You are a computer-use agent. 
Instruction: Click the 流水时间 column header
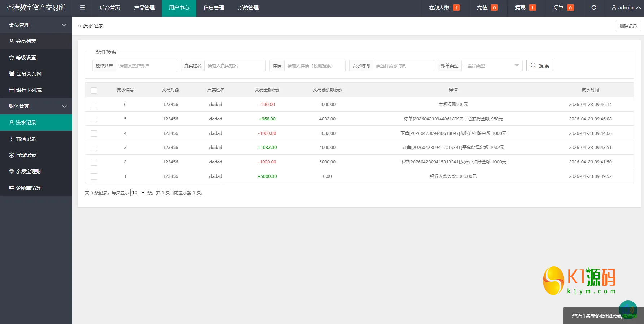590,90
